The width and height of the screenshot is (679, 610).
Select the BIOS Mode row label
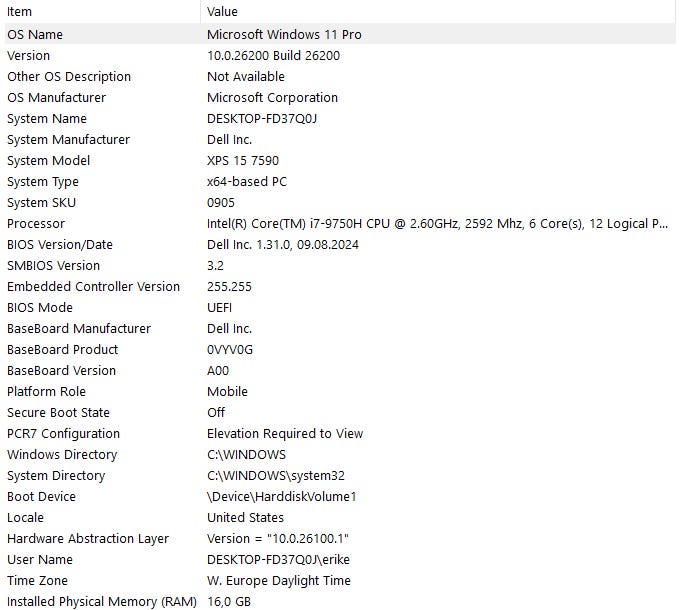click(40, 307)
